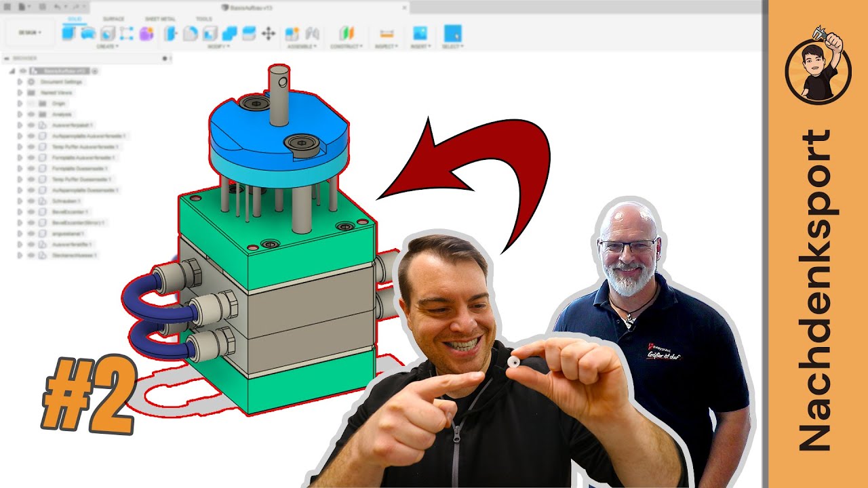Viewport: 868px width, 488px height.
Task: Select Temp Puffer Duesenseite:1 in browser
Action: point(81,180)
